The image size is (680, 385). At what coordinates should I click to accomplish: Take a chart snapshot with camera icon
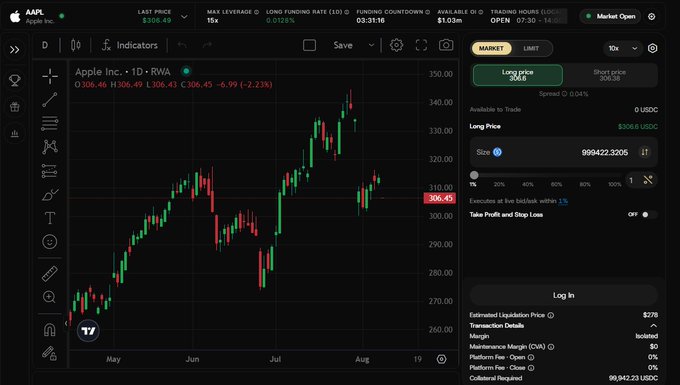tap(446, 45)
